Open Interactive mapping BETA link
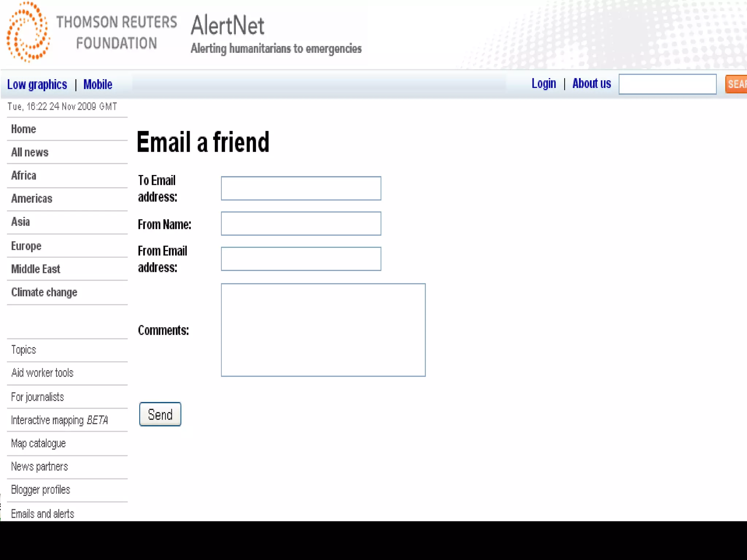The width and height of the screenshot is (747, 560). tap(59, 420)
